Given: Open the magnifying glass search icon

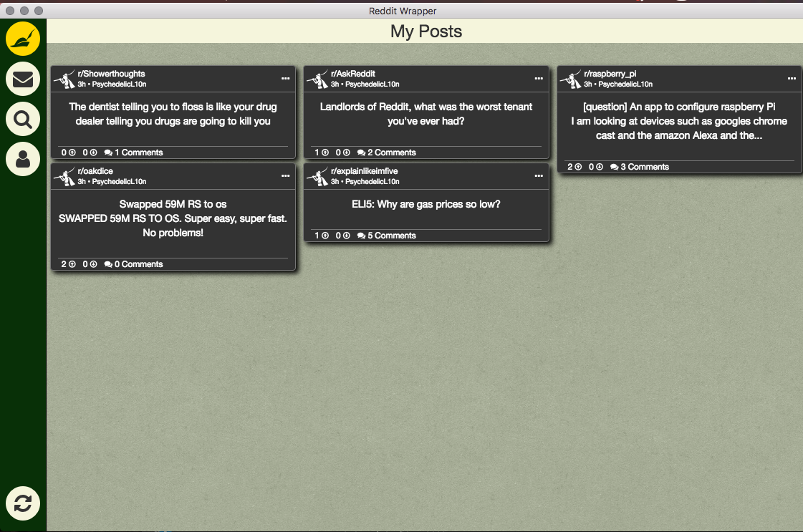Looking at the screenshot, I should 23,119.
